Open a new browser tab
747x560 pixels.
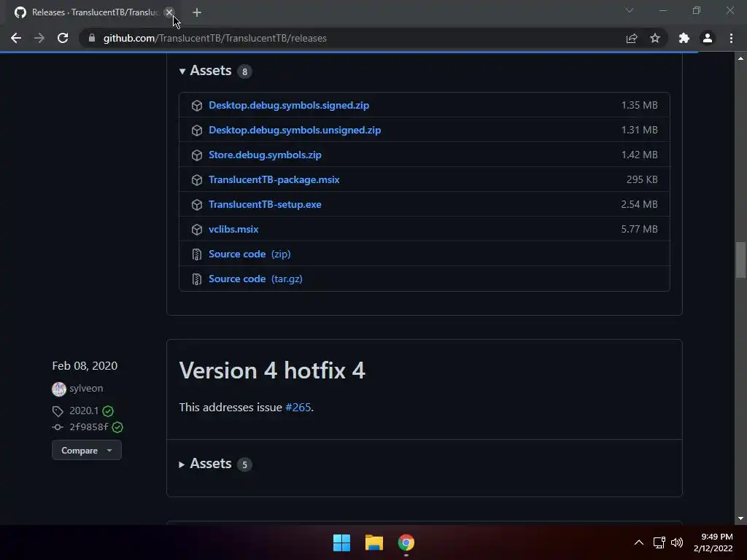[197, 12]
